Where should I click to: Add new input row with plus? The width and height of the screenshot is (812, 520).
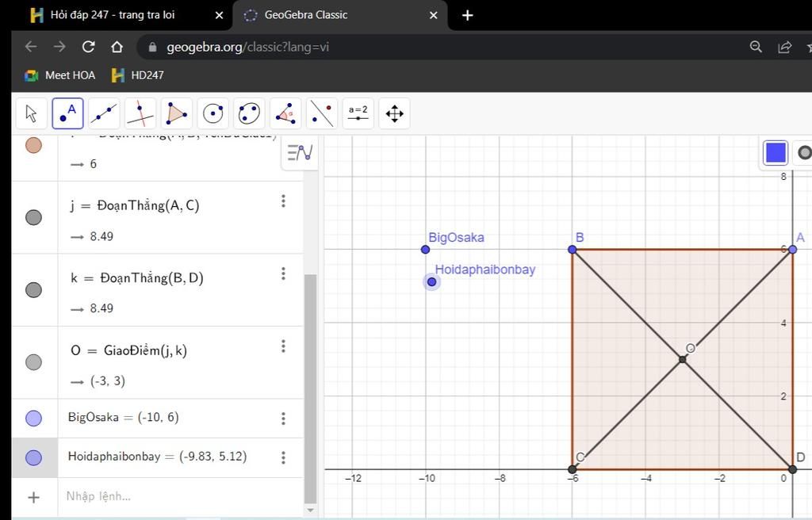coord(33,497)
